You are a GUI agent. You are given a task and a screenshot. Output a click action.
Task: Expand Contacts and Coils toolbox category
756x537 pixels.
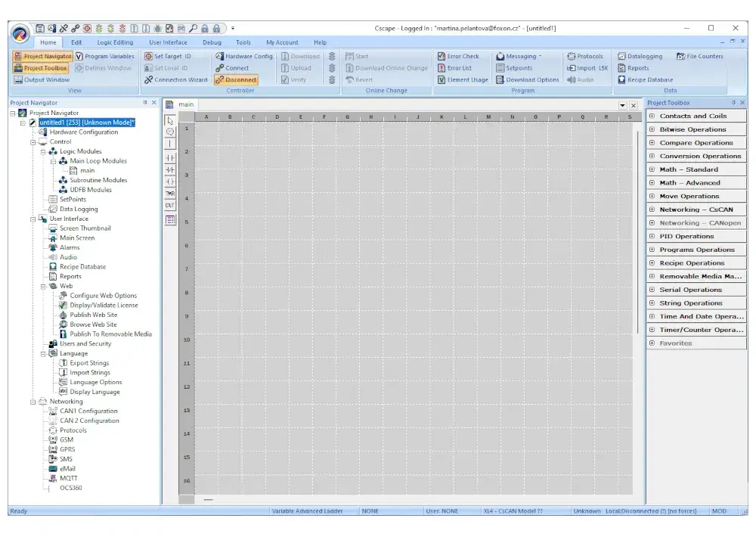(x=652, y=116)
